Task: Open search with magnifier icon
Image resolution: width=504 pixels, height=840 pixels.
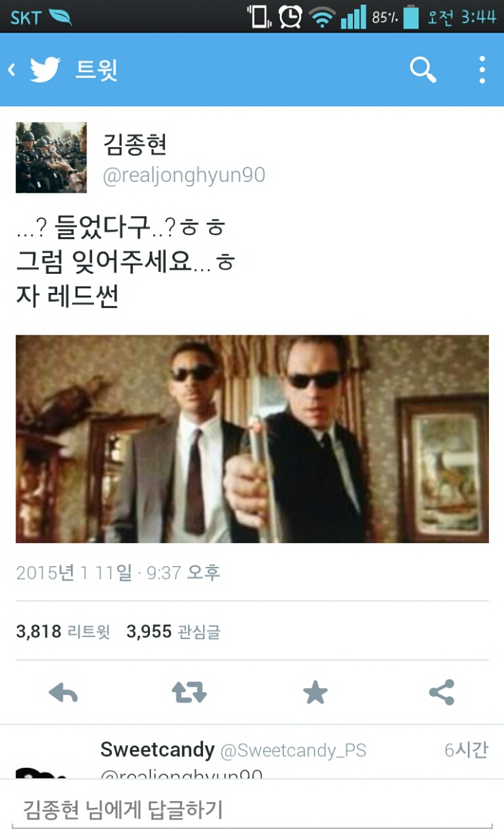Action: (x=423, y=69)
